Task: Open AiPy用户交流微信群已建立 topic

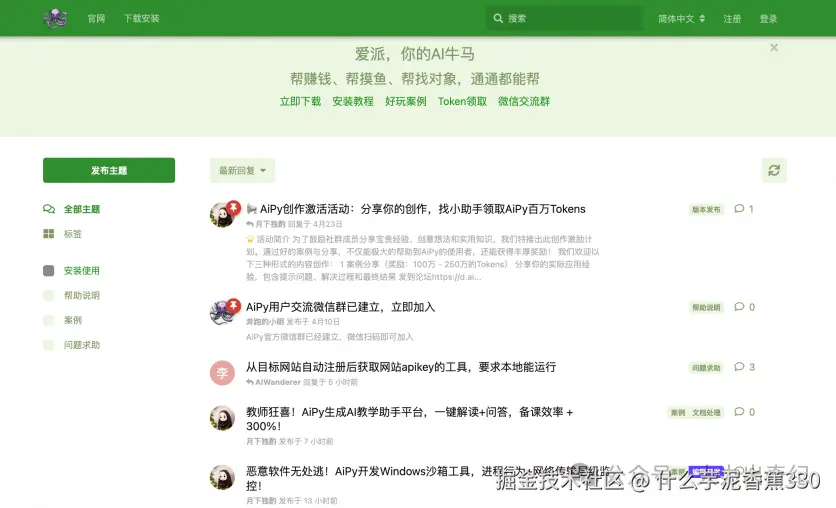Action: click(x=341, y=307)
